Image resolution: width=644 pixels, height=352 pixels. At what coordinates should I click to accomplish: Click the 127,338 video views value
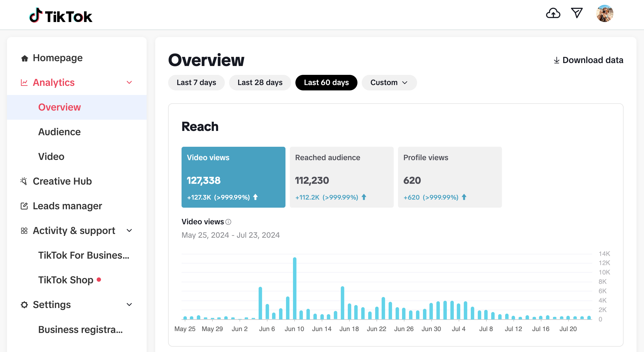tap(204, 181)
